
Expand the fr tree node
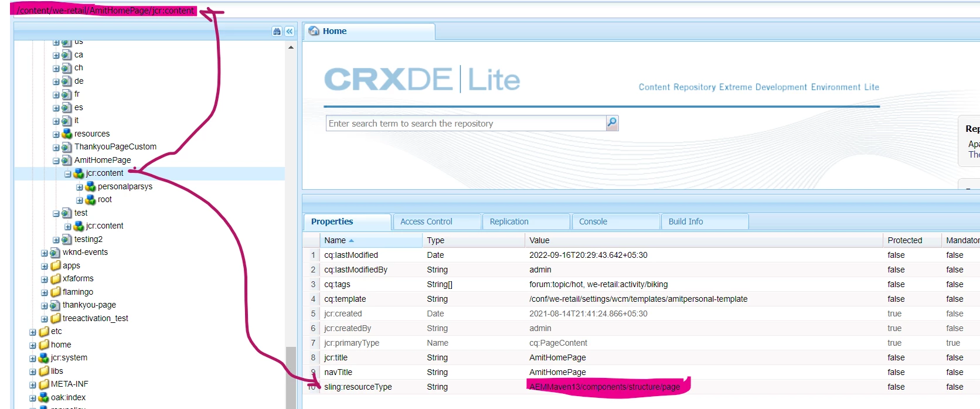pos(56,95)
